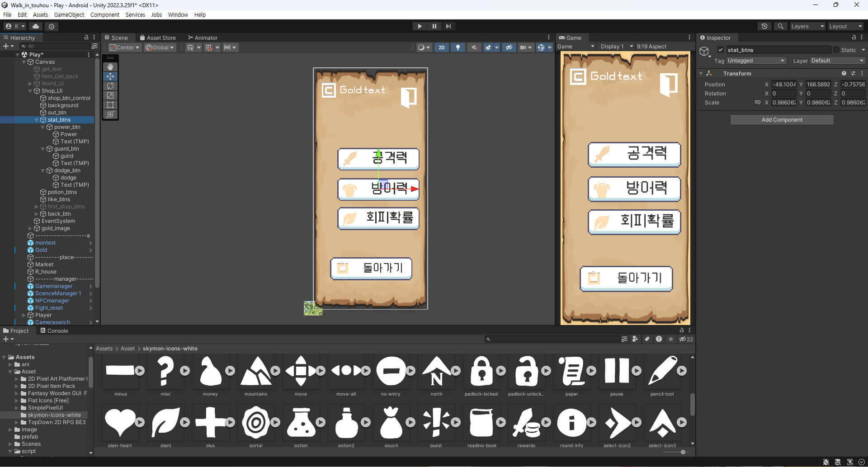Click the Project create plus button
The image size is (868, 467).
(x=8, y=339)
